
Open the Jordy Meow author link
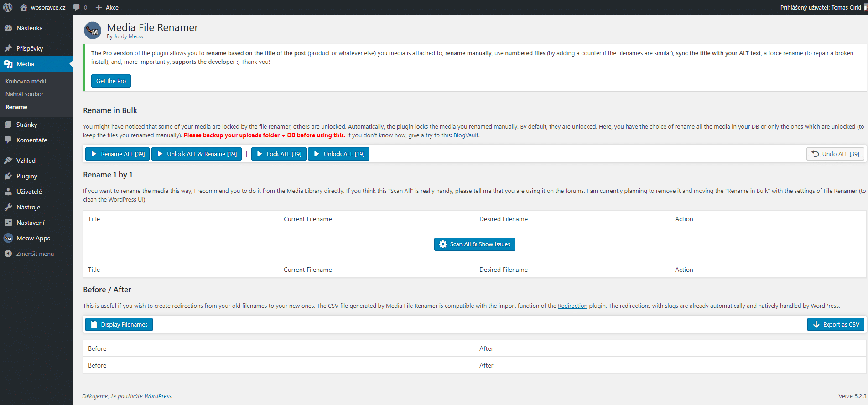pos(129,36)
